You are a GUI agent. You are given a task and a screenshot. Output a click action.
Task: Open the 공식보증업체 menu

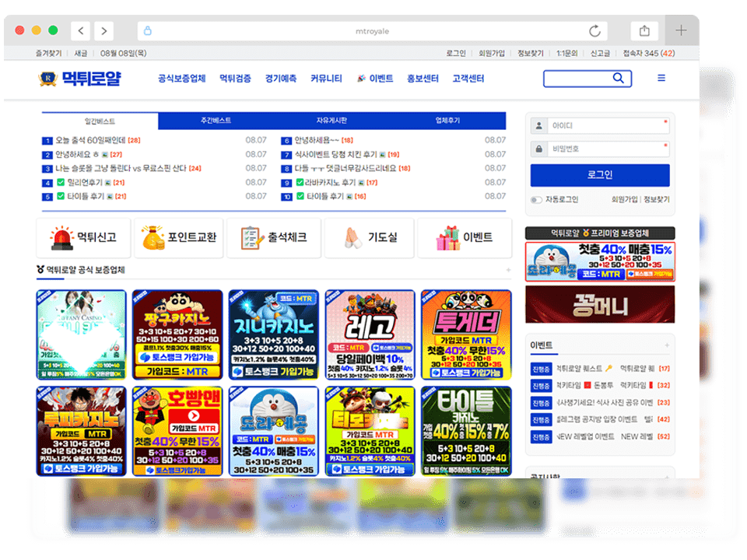[x=181, y=79]
